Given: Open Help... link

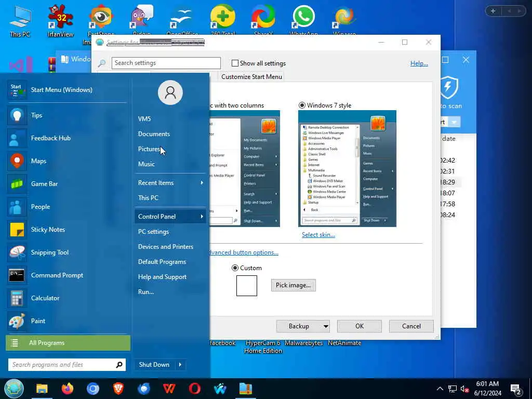Looking at the screenshot, I should [419, 63].
